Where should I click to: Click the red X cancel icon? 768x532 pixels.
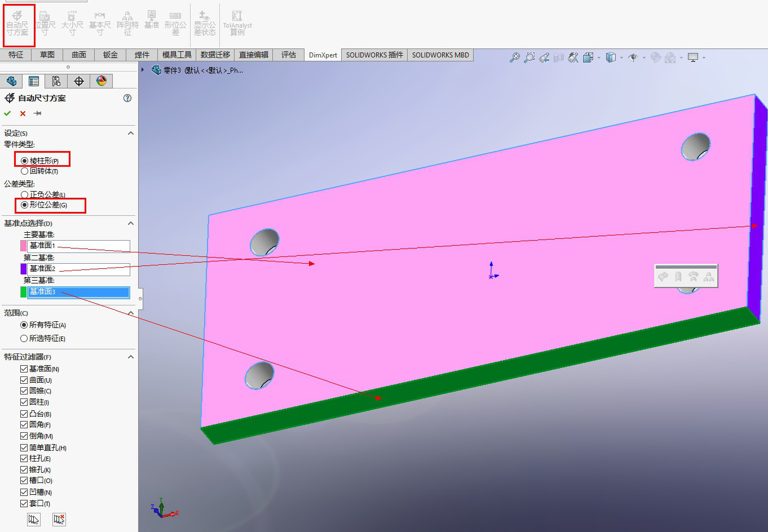coord(23,113)
